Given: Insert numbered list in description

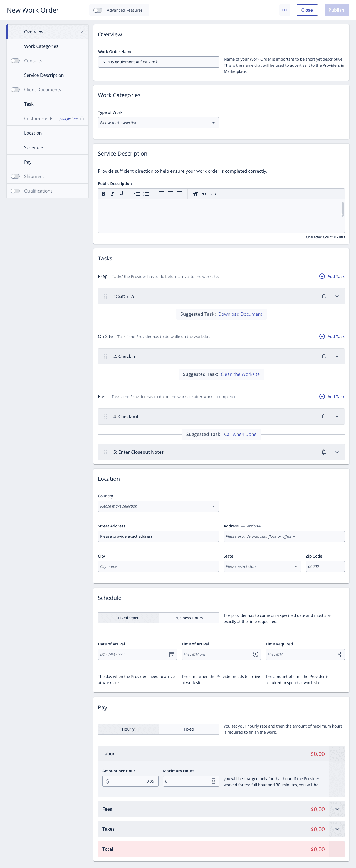Looking at the screenshot, I should (x=137, y=194).
